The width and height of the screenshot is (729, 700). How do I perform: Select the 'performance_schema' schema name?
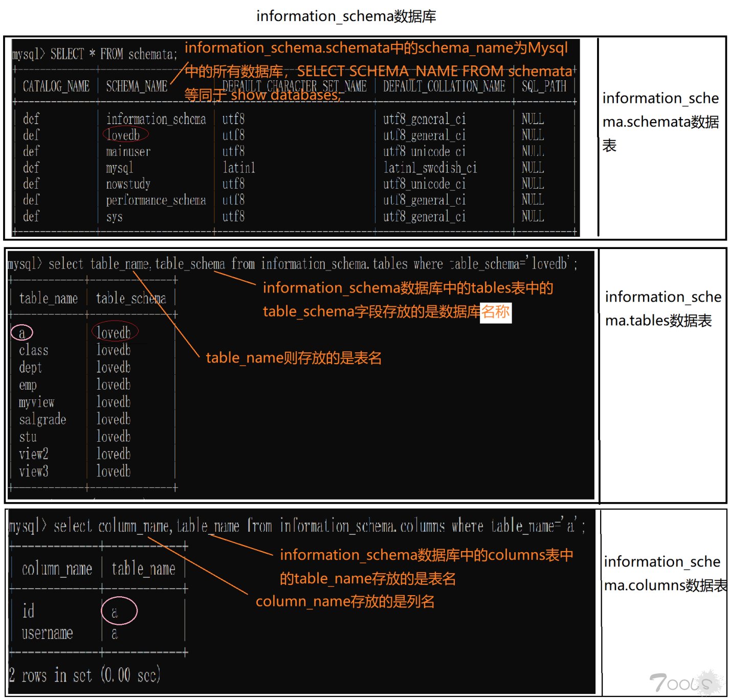(x=156, y=200)
